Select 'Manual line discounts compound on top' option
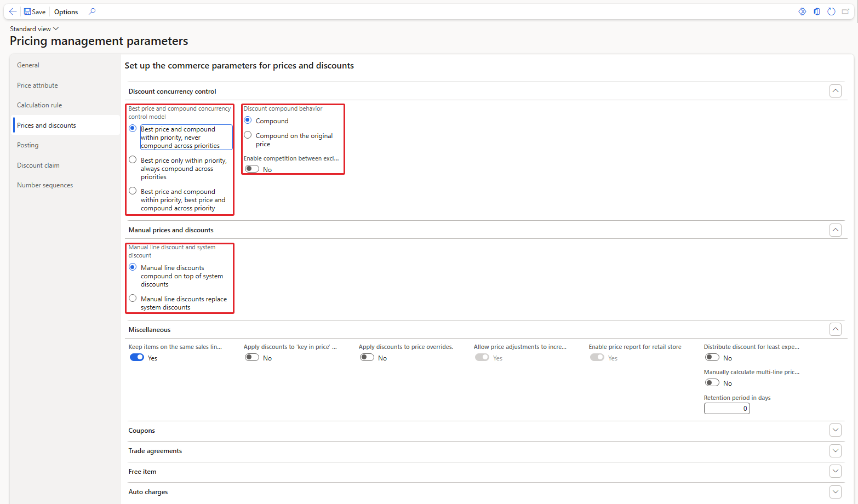Viewport: 858px width, 504px height. tap(133, 267)
